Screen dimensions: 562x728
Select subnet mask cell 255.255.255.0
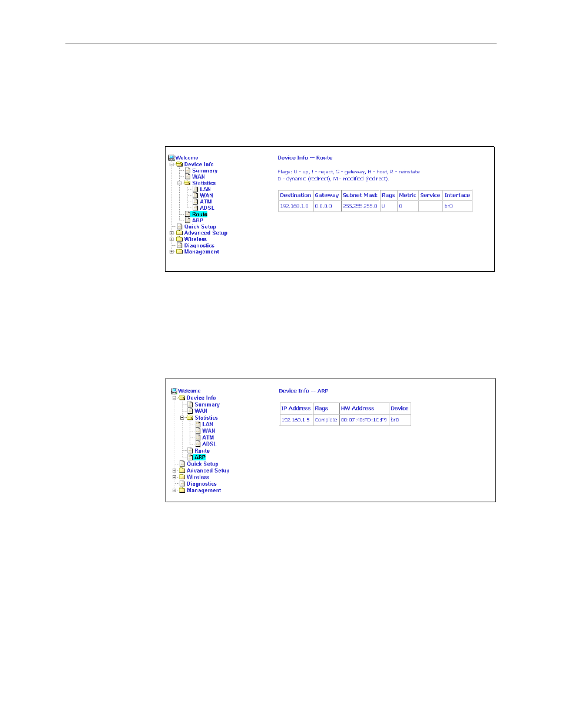[360, 206]
